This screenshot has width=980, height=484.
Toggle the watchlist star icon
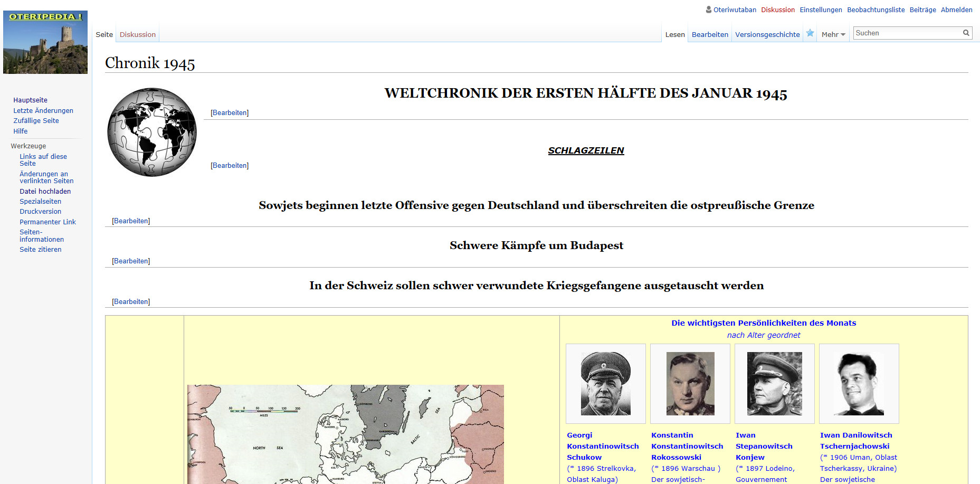(810, 33)
